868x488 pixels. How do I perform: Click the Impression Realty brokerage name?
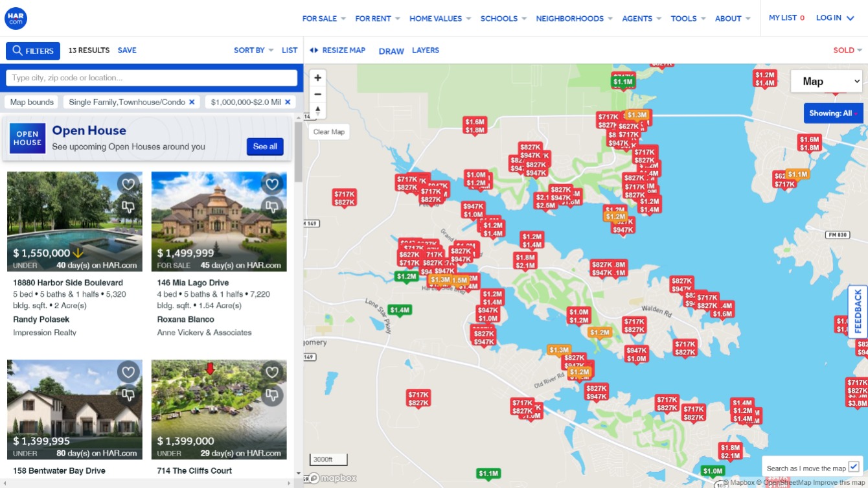(45, 332)
